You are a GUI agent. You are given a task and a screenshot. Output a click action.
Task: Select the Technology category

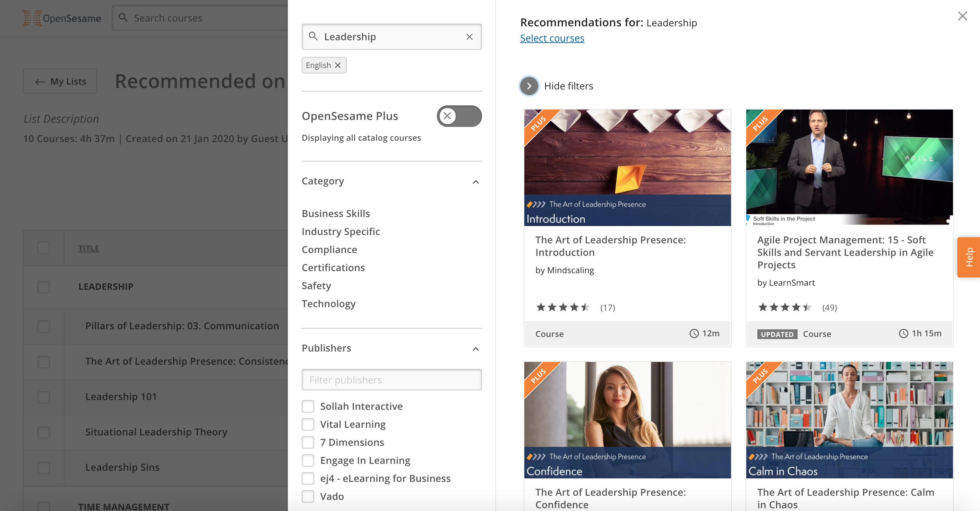(328, 303)
